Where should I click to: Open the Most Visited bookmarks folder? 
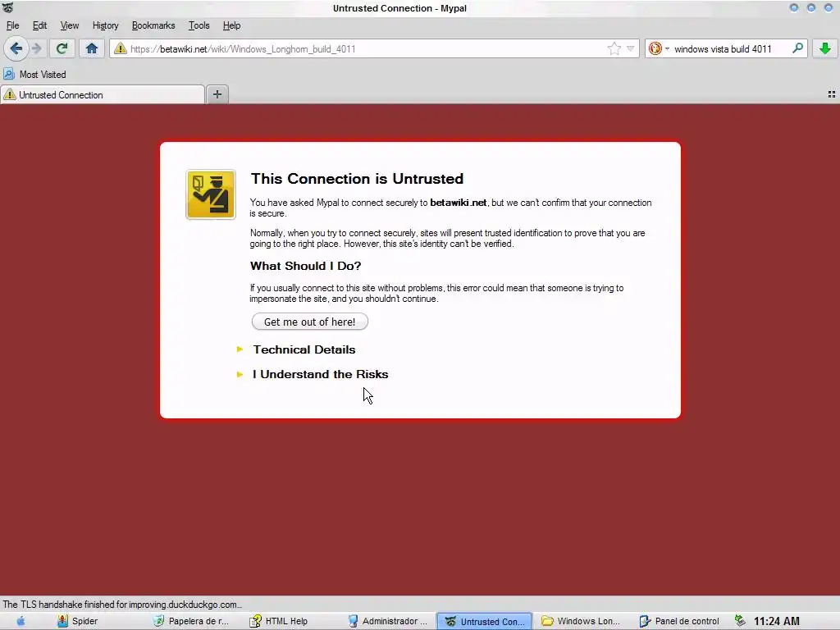(34, 75)
